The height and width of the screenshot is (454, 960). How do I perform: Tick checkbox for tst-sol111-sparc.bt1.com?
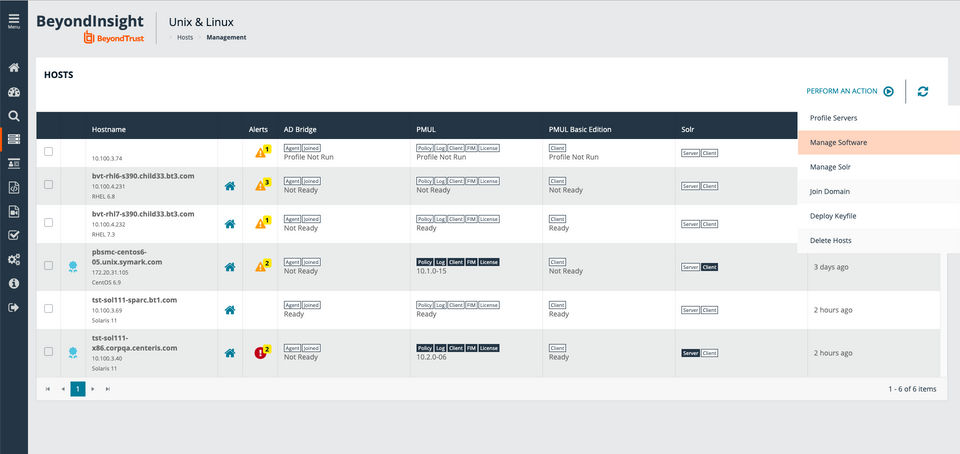(x=48, y=309)
